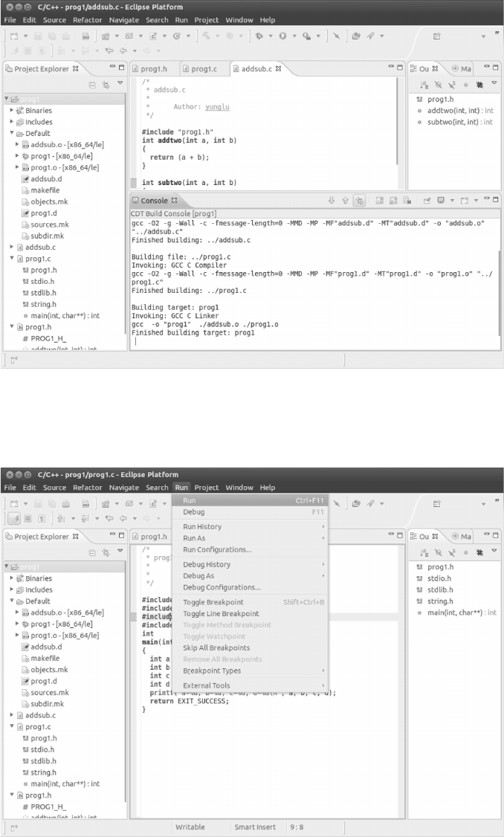Click the Open Type icon in the bottom window toolbar
Image resolution: width=504 pixels, height=837 pixels.
(x=355, y=503)
